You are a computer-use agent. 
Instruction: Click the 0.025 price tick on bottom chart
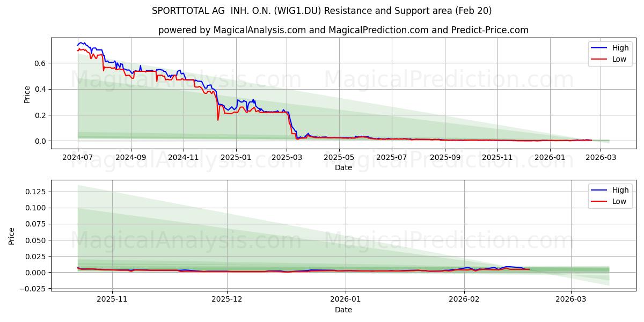click(37, 257)
